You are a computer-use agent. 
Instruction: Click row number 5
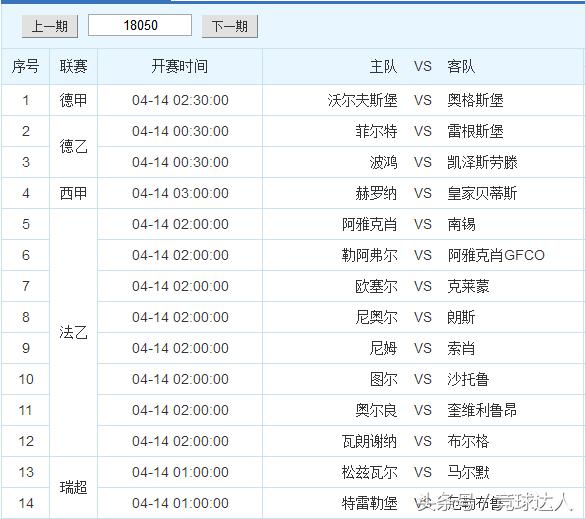[26, 224]
